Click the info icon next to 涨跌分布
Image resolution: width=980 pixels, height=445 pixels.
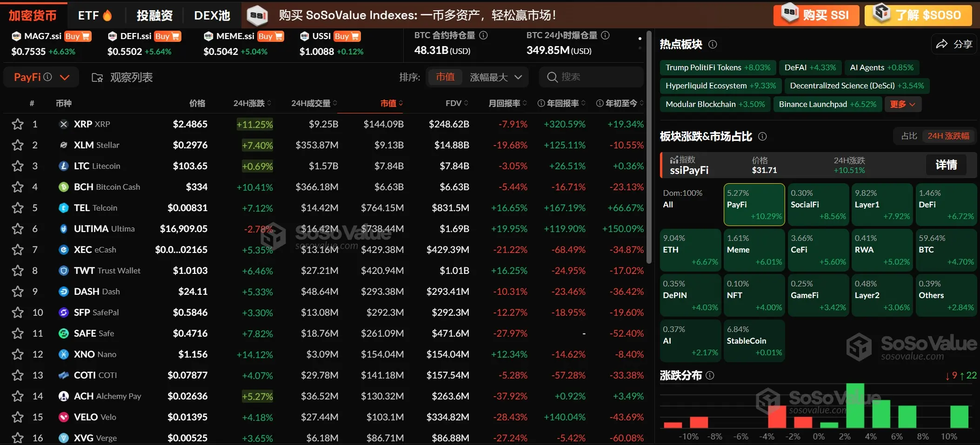click(x=710, y=375)
